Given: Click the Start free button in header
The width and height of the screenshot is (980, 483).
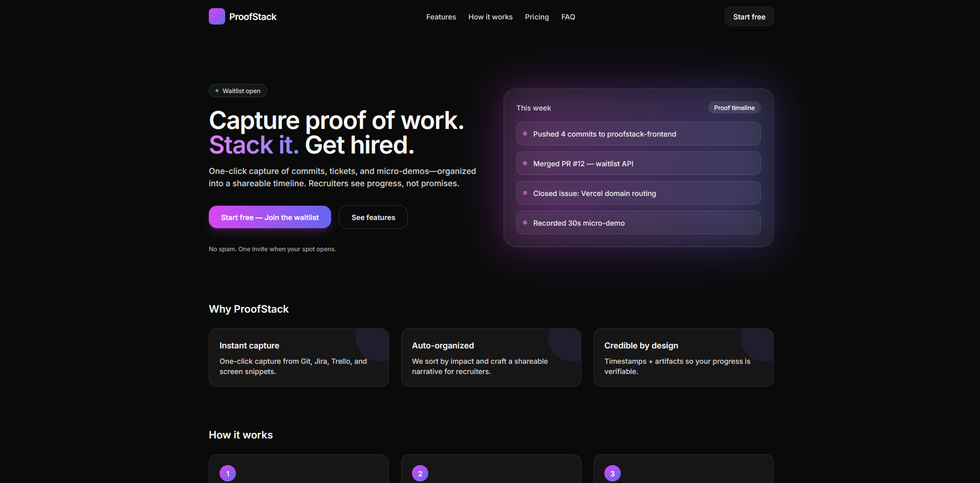Looking at the screenshot, I should click(x=749, y=16).
